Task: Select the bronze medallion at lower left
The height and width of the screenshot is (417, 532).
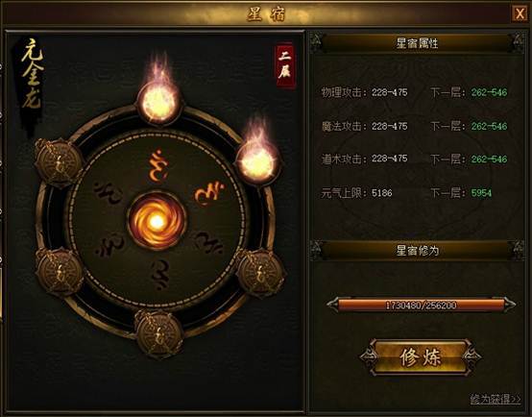Action: [60, 272]
